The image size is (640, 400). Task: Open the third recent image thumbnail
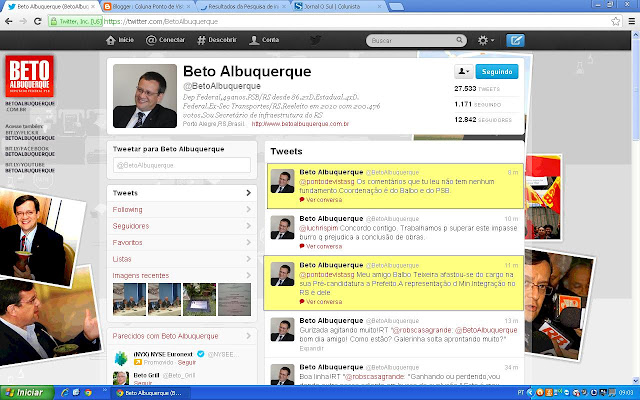tap(199, 300)
